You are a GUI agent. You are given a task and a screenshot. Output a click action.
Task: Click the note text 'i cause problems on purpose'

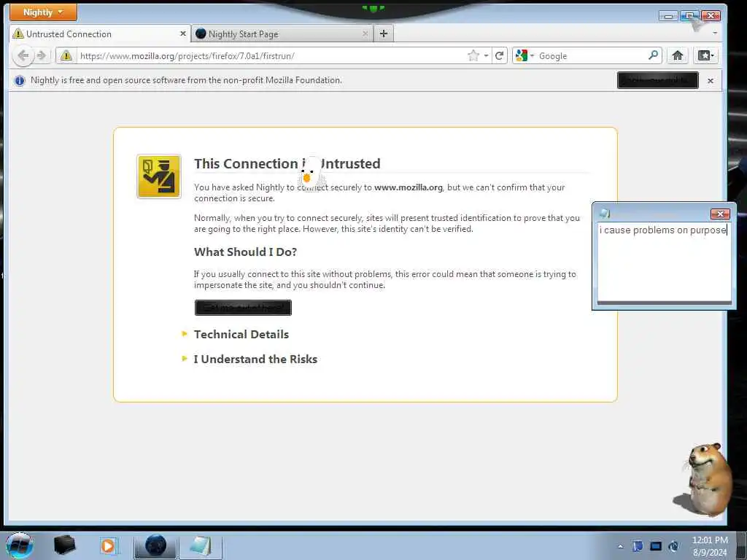pyautogui.click(x=662, y=230)
